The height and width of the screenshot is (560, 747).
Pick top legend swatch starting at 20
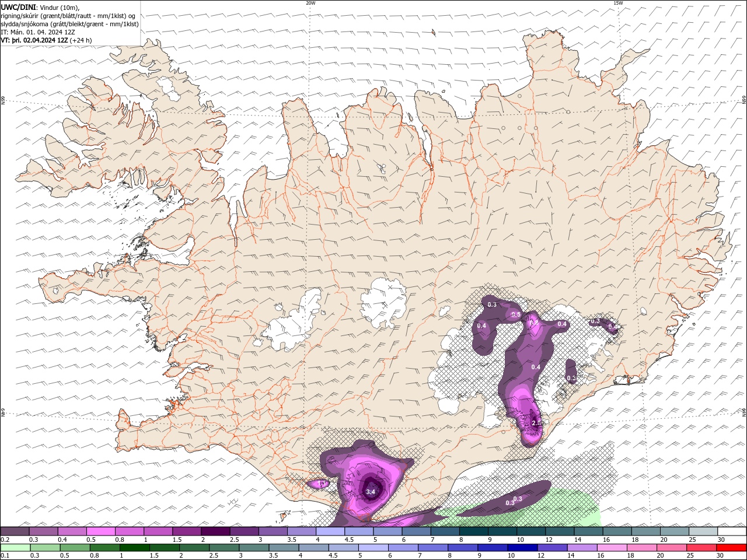pos(675,531)
